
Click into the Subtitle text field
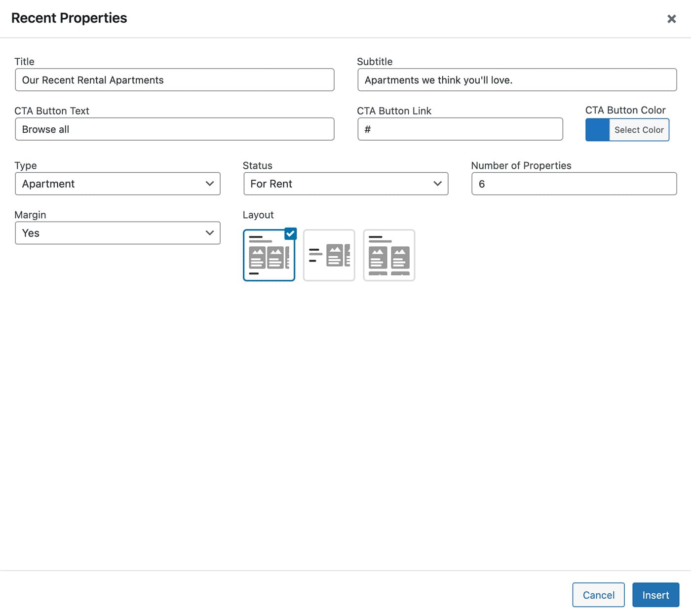(517, 80)
